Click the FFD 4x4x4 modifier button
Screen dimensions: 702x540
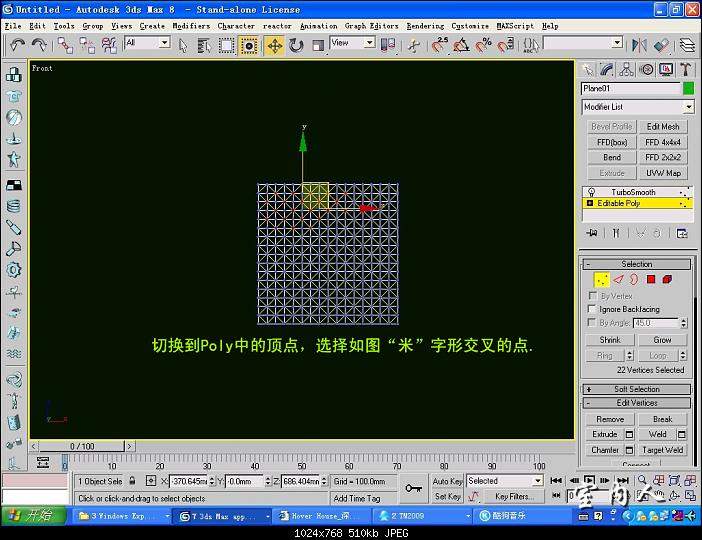pyautogui.click(x=663, y=142)
